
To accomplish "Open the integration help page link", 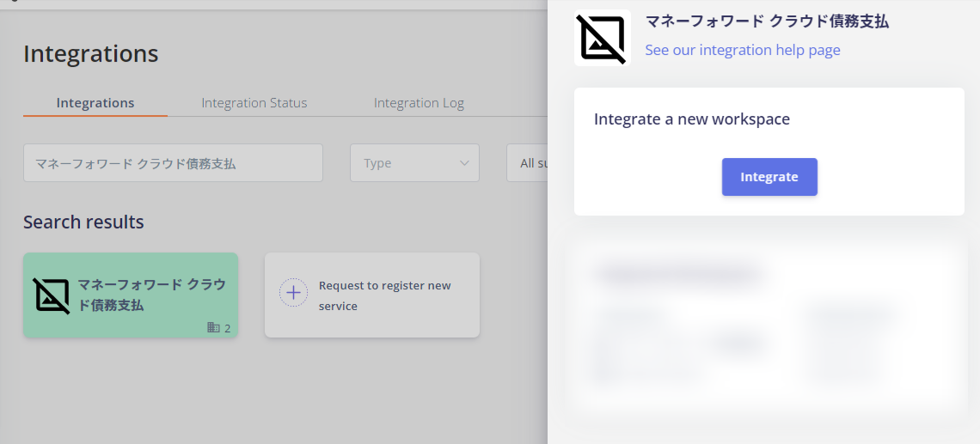I will pyautogui.click(x=743, y=50).
